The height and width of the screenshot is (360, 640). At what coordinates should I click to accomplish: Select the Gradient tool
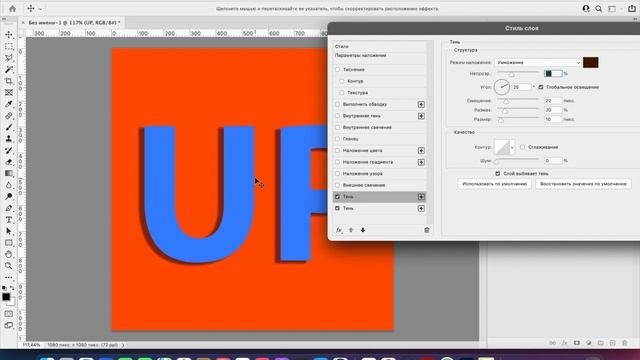pos(9,173)
